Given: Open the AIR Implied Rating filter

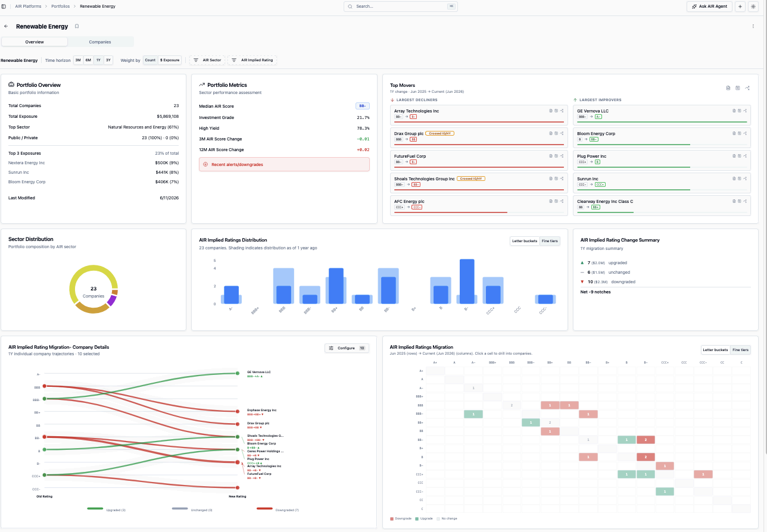Looking at the screenshot, I should click(252, 60).
